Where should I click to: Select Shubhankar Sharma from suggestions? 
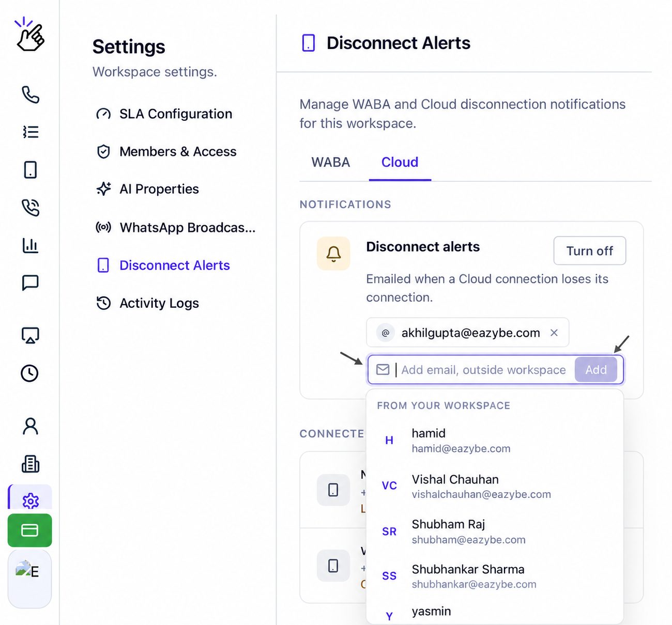click(495, 576)
